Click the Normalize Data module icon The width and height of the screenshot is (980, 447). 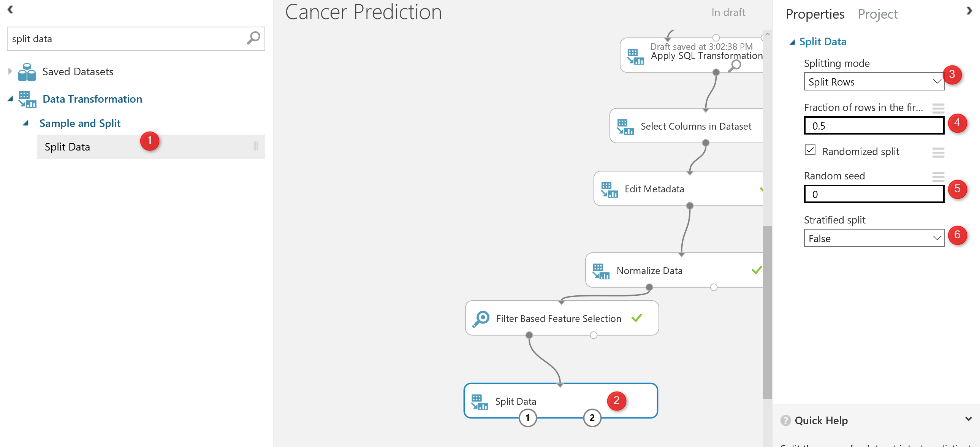click(601, 271)
